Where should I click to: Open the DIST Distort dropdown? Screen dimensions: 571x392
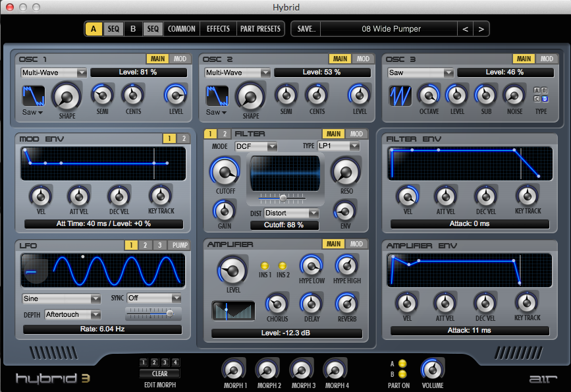point(291,213)
